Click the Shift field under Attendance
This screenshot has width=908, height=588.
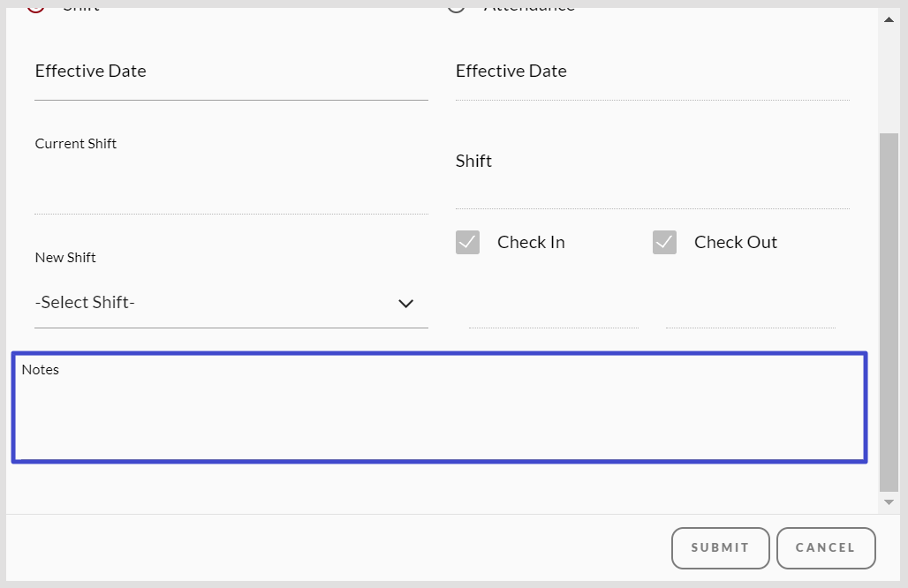[x=652, y=185]
